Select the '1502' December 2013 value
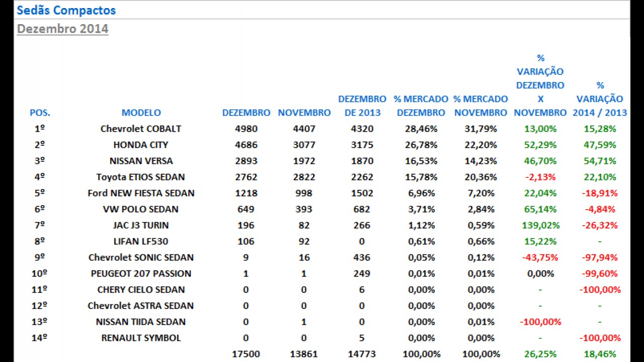 click(x=362, y=193)
